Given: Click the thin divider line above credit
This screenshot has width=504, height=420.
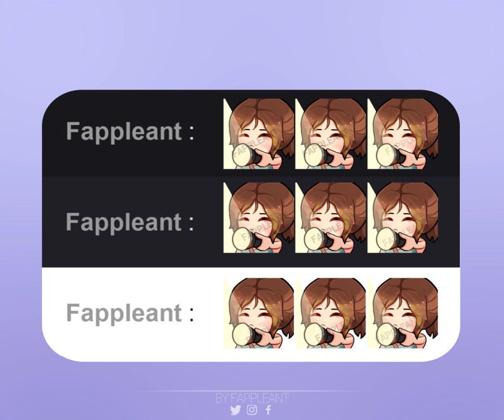Looking at the screenshot, I should [x=253, y=391].
